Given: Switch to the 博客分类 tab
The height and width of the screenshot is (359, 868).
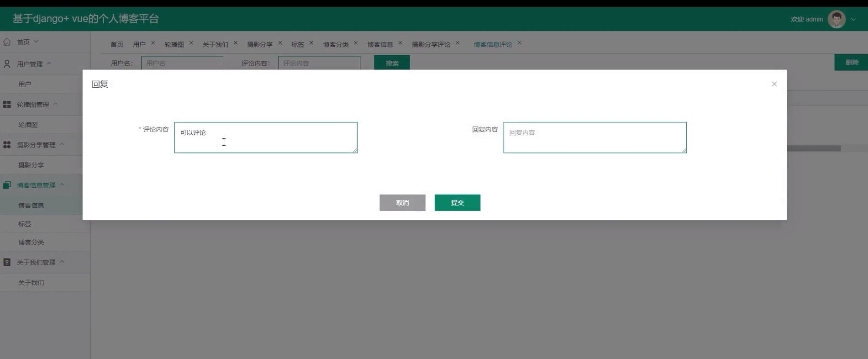Looking at the screenshot, I should click(336, 44).
